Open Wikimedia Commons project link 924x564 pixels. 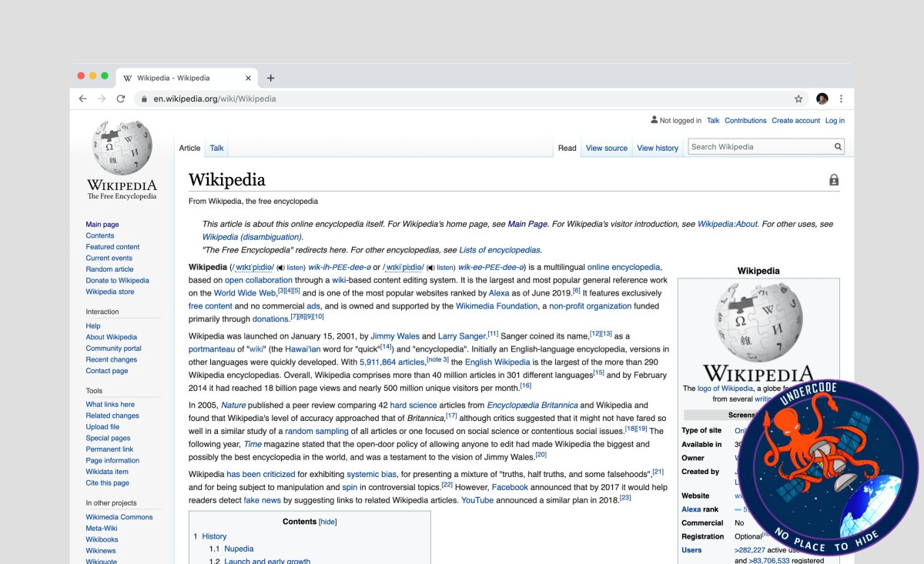pos(119,517)
